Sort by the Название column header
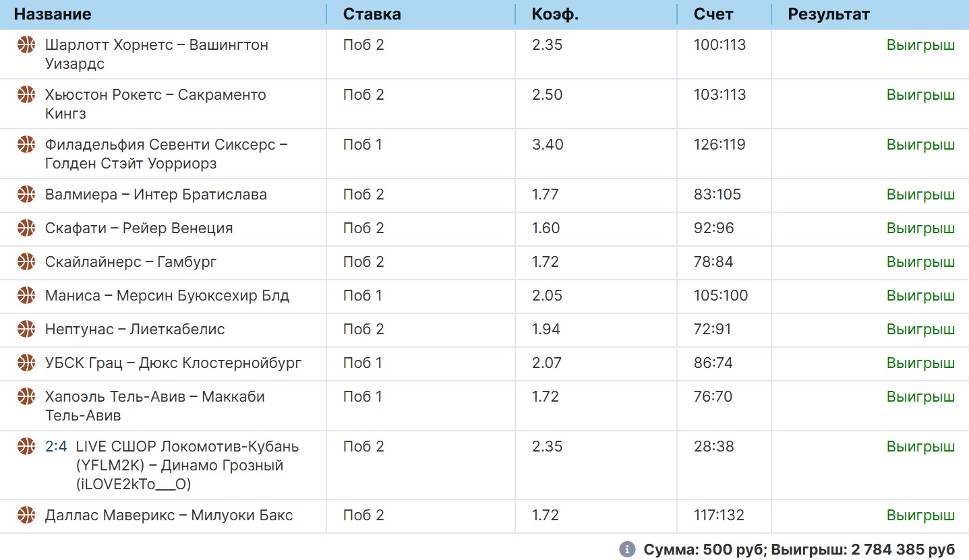Image resolution: width=969 pixels, height=560 pixels. pyautogui.click(x=53, y=14)
